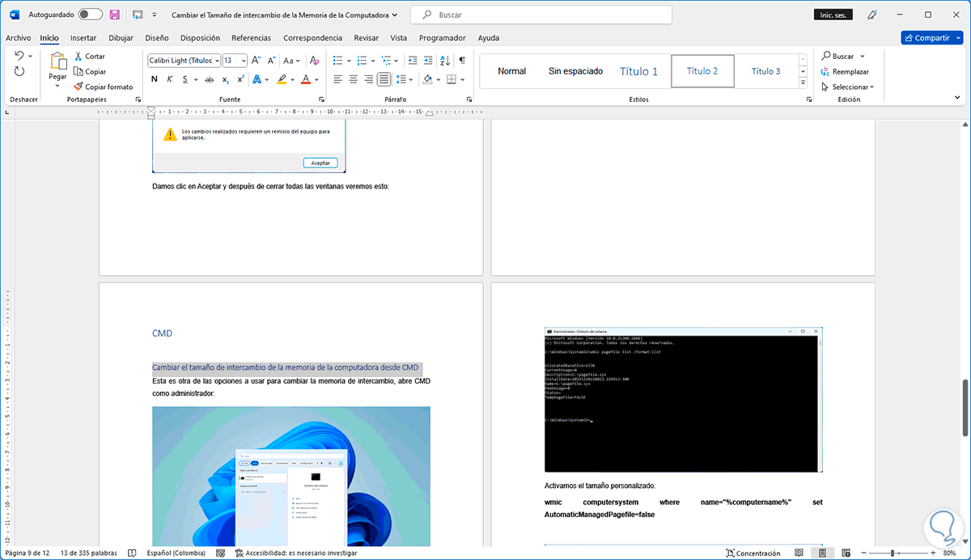The width and height of the screenshot is (971, 560).
Task: Expand the styles gallery More arrow
Action: tap(803, 83)
